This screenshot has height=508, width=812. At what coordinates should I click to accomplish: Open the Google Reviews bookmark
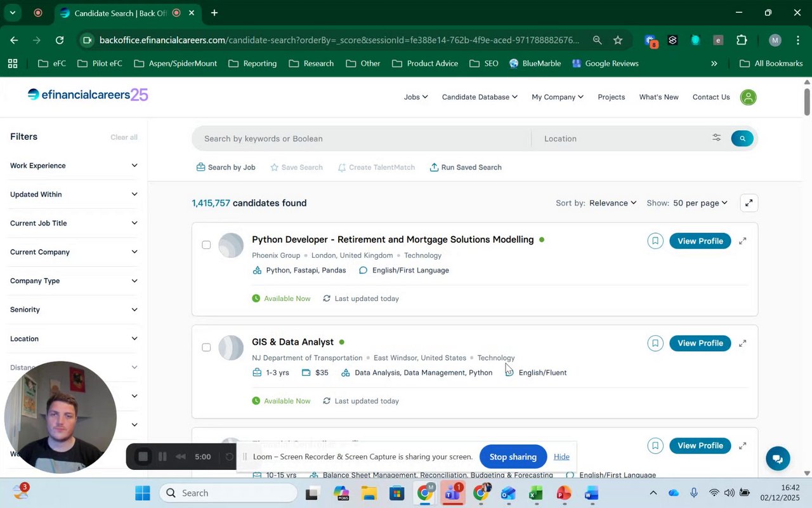[x=605, y=63]
